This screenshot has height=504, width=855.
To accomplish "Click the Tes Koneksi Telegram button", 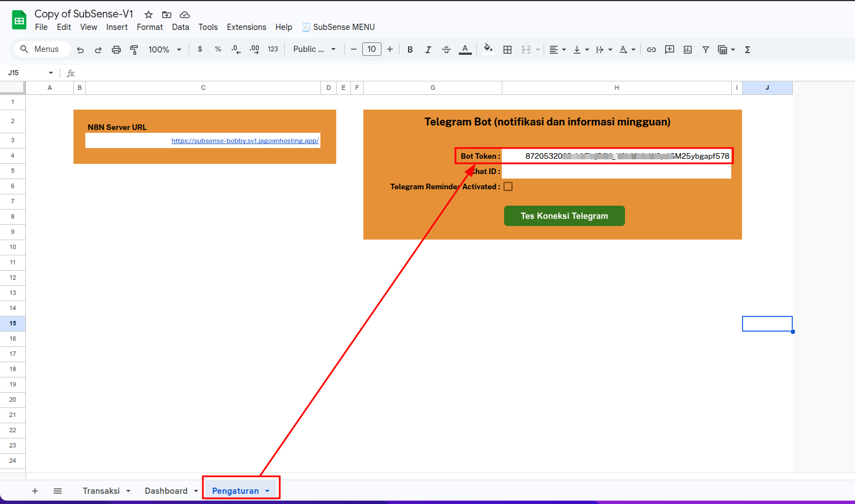I will pyautogui.click(x=564, y=216).
